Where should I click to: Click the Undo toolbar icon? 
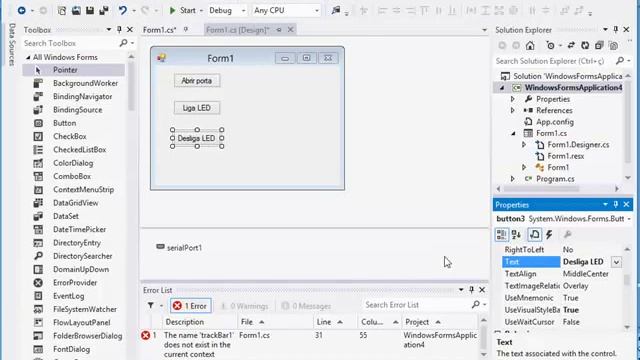(x=122, y=10)
